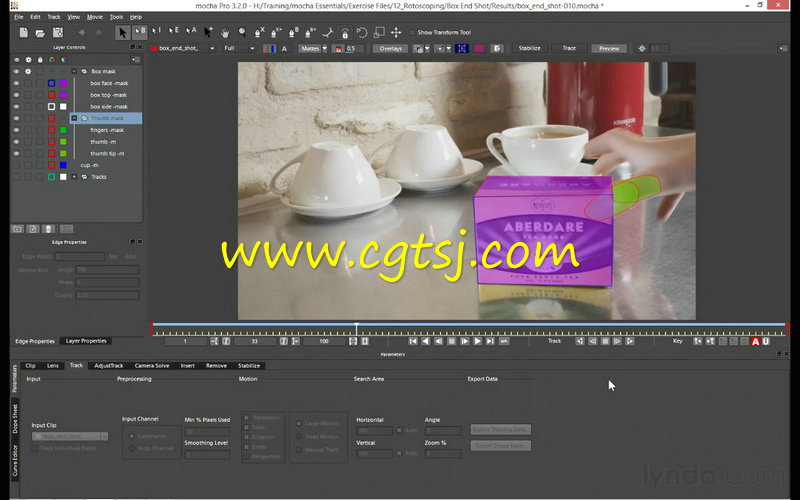Toggle alpha channel 'A' button
Viewport: 800px width, 500px height.
284,48
